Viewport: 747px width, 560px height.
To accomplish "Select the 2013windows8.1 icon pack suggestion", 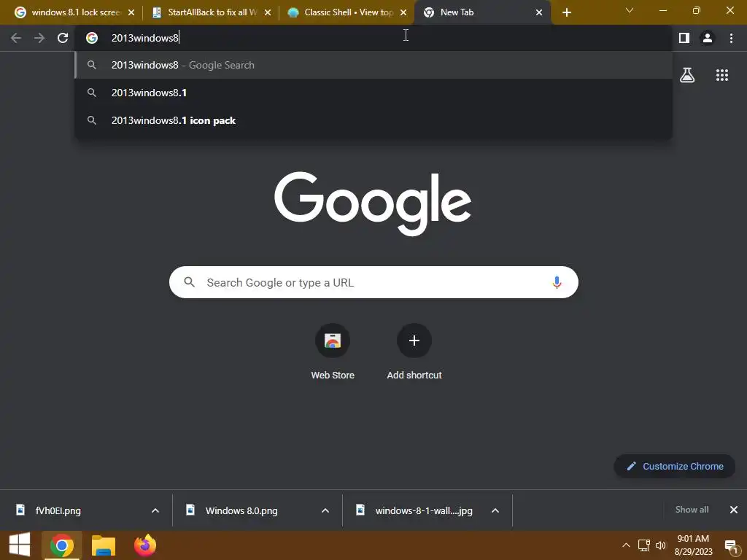I will point(373,120).
